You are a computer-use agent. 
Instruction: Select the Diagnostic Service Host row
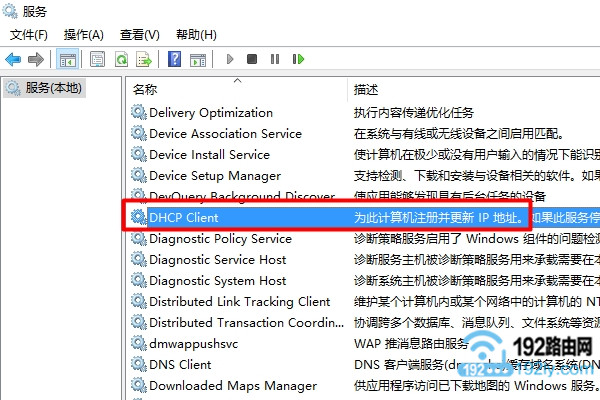coord(217,260)
